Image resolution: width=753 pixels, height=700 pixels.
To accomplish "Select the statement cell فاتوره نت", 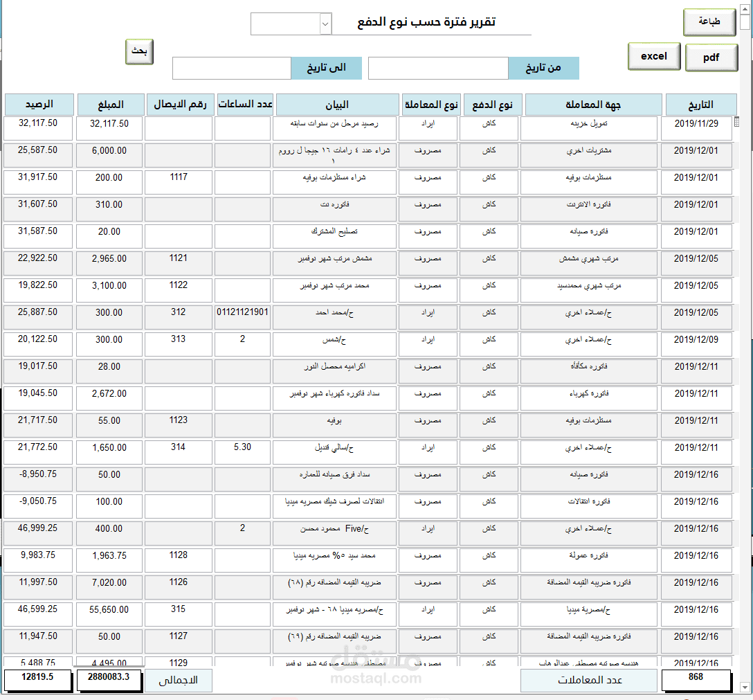I will click(334, 209).
